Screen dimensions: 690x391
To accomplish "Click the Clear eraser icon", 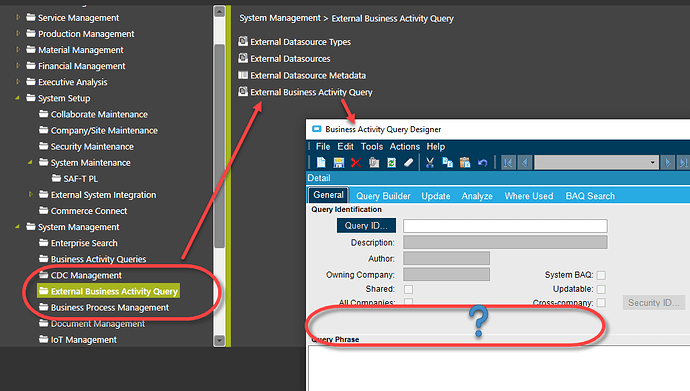I will point(409,163).
